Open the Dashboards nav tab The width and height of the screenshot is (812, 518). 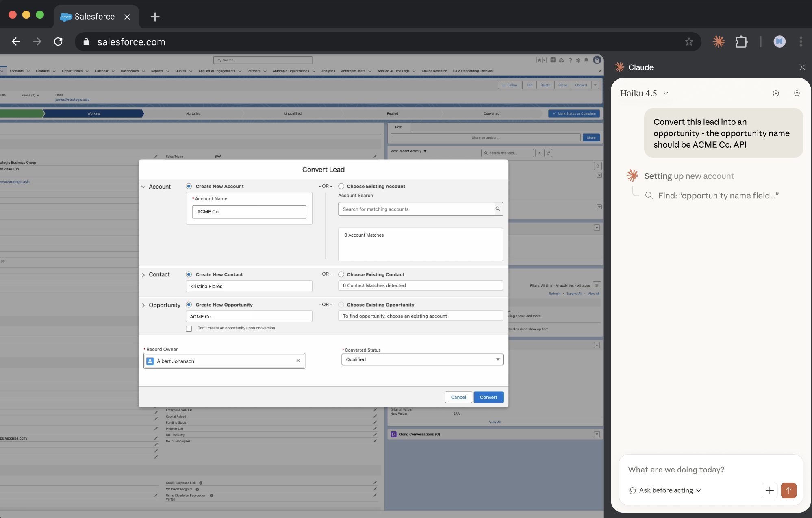tap(130, 71)
